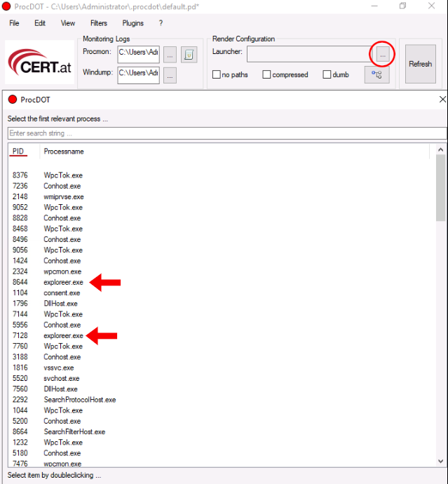Open the Filters menu

(99, 23)
